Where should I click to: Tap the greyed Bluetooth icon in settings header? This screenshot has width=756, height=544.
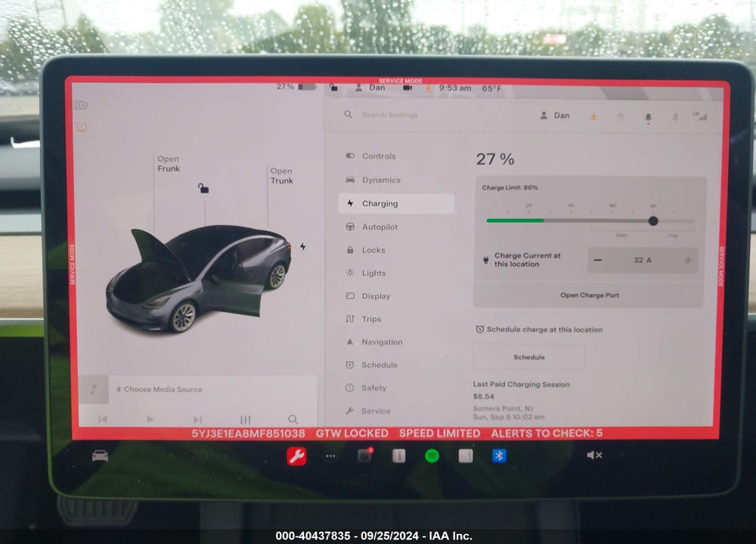[x=675, y=116]
